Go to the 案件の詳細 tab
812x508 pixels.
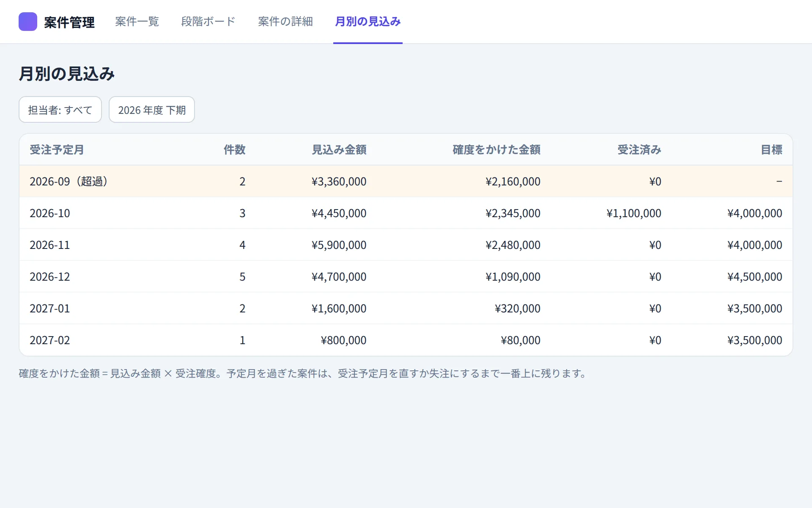click(x=285, y=22)
